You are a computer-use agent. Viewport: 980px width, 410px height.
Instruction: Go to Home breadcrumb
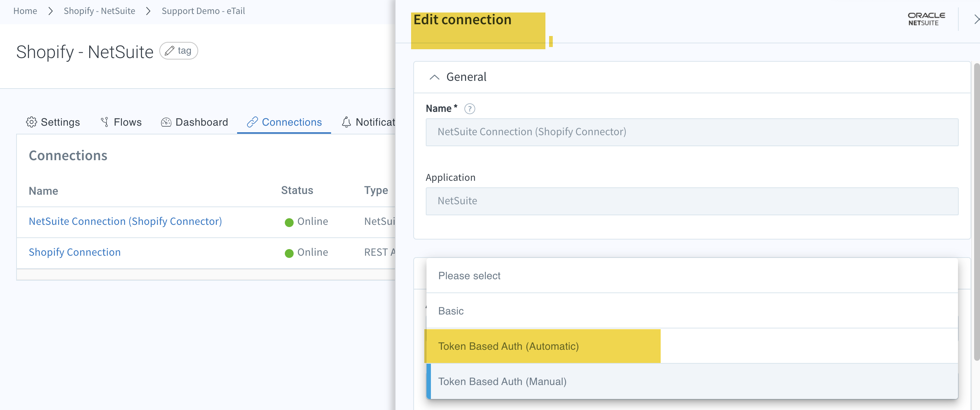pyautogui.click(x=25, y=11)
